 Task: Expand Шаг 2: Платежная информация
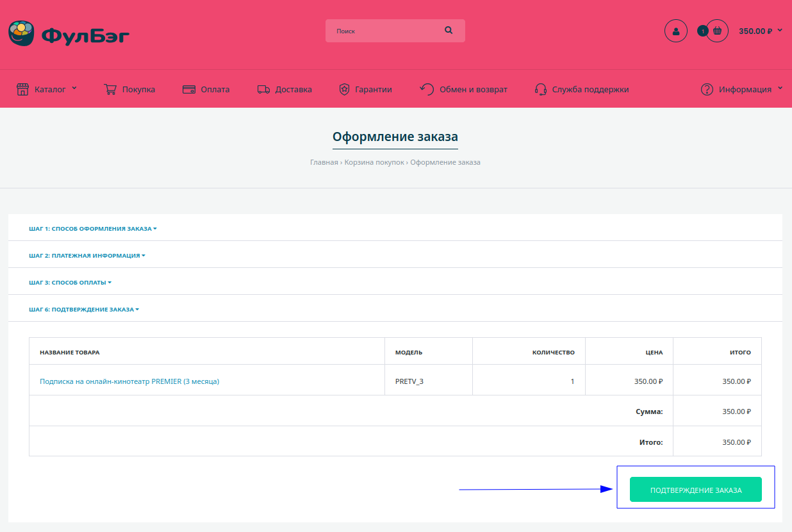87,256
